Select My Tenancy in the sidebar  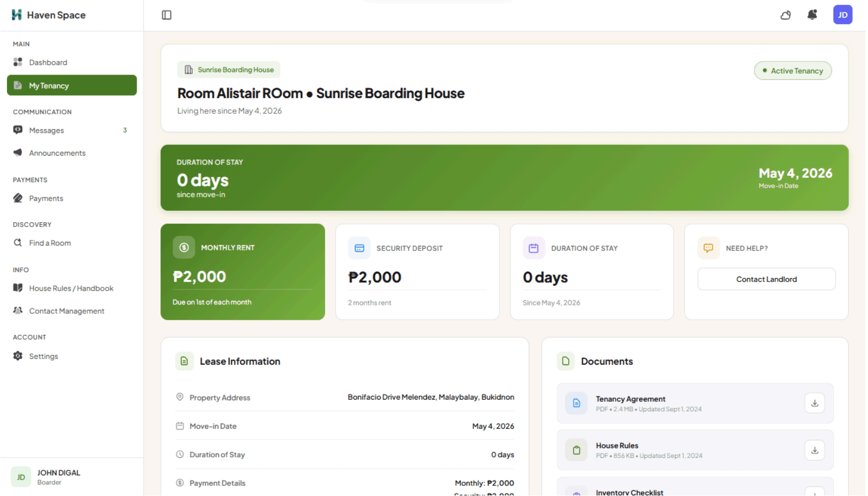pyautogui.click(x=72, y=85)
